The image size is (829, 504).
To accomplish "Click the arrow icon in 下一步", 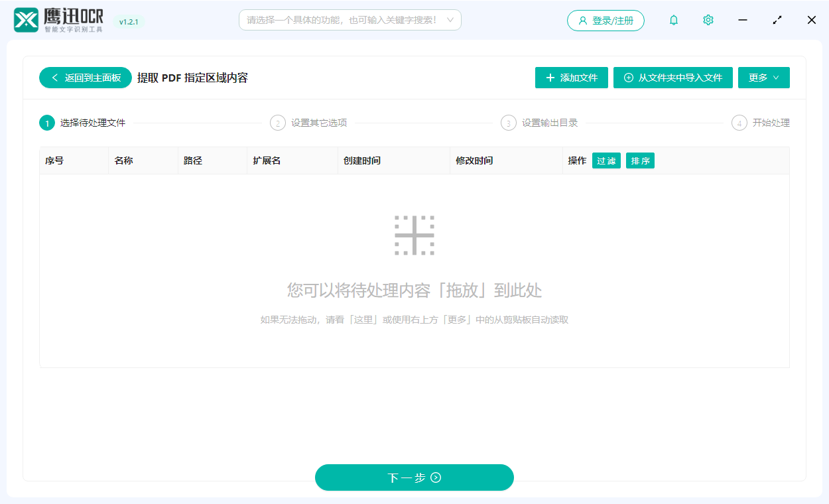I will pyautogui.click(x=436, y=477).
